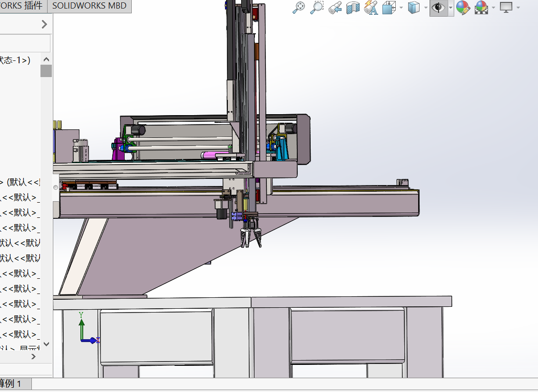Screen dimensions: 538x392
Task: Select the tree row ending with 态-1>)
Action: click(x=15, y=60)
